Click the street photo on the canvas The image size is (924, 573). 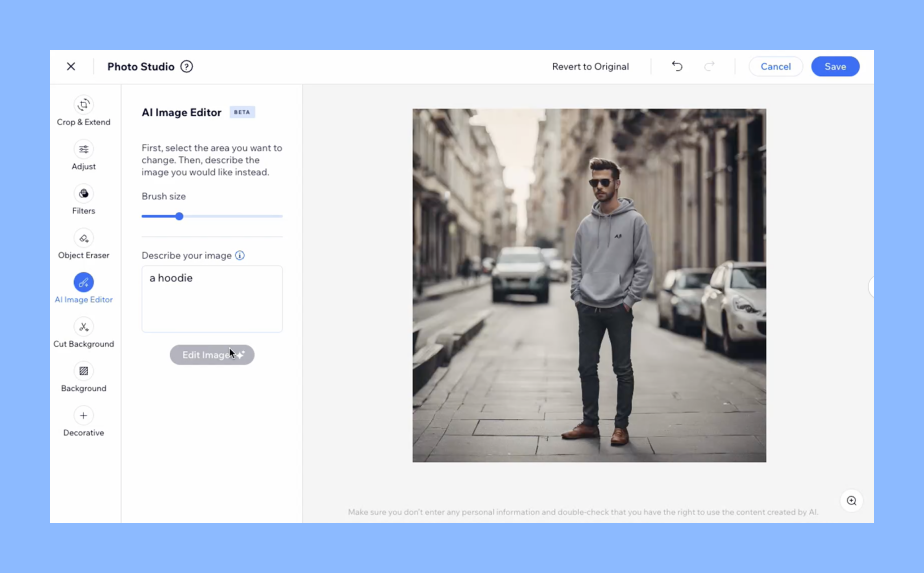coord(589,285)
